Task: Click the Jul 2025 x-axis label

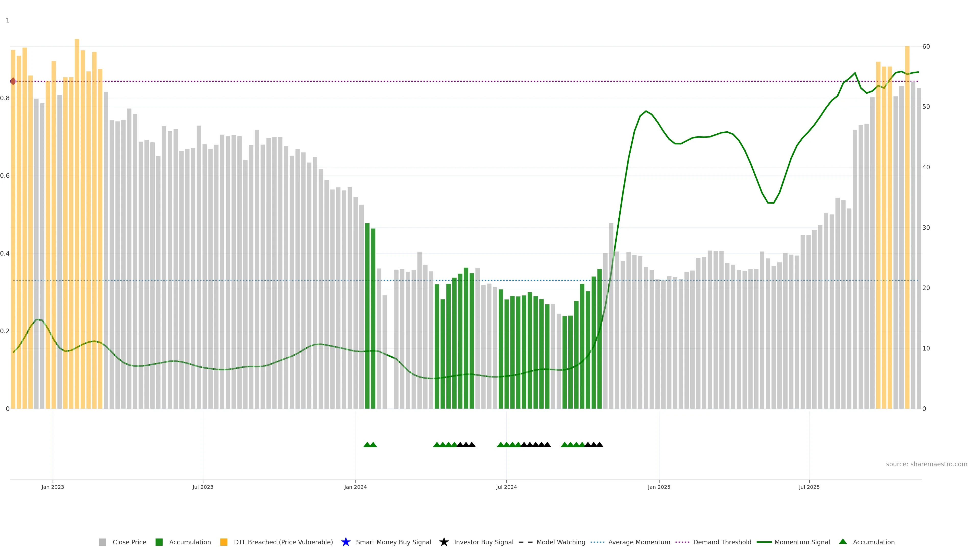Action: (x=809, y=487)
